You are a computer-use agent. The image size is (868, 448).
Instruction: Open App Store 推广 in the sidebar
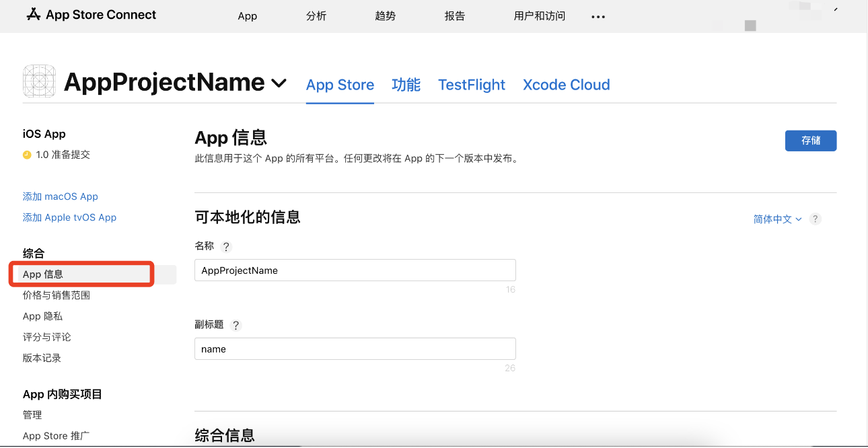pos(56,436)
